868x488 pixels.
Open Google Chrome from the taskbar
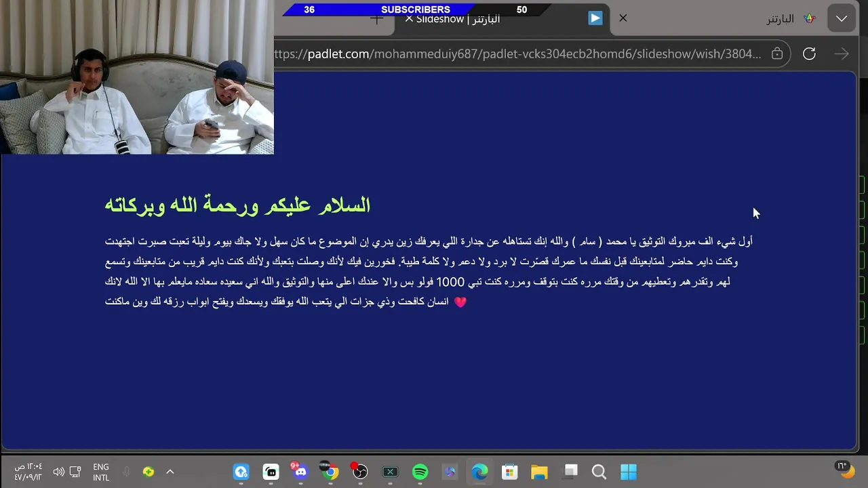[330, 472]
